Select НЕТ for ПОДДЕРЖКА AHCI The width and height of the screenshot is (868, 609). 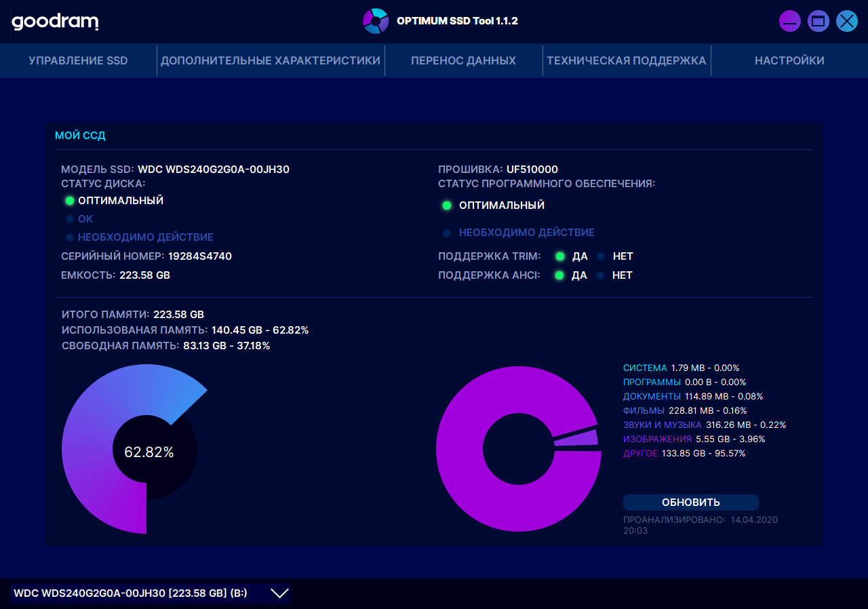[x=600, y=275]
